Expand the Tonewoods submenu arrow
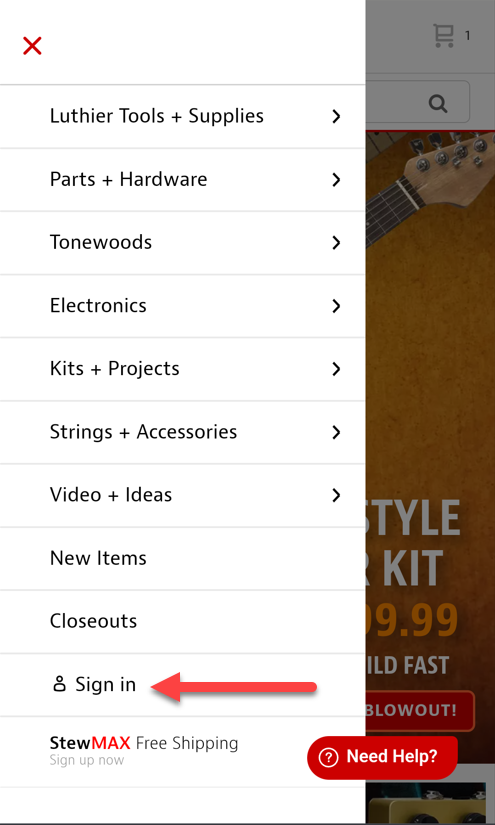Image resolution: width=495 pixels, height=825 pixels. tap(336, 243)
